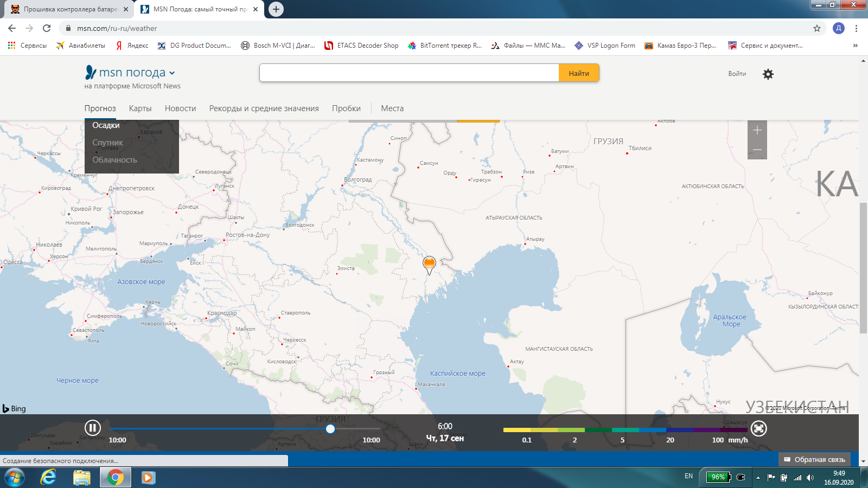Image resolution: width=868 pixels, height=488 pixels.
Task: Open the map Terms link
Action: (838, 408)
